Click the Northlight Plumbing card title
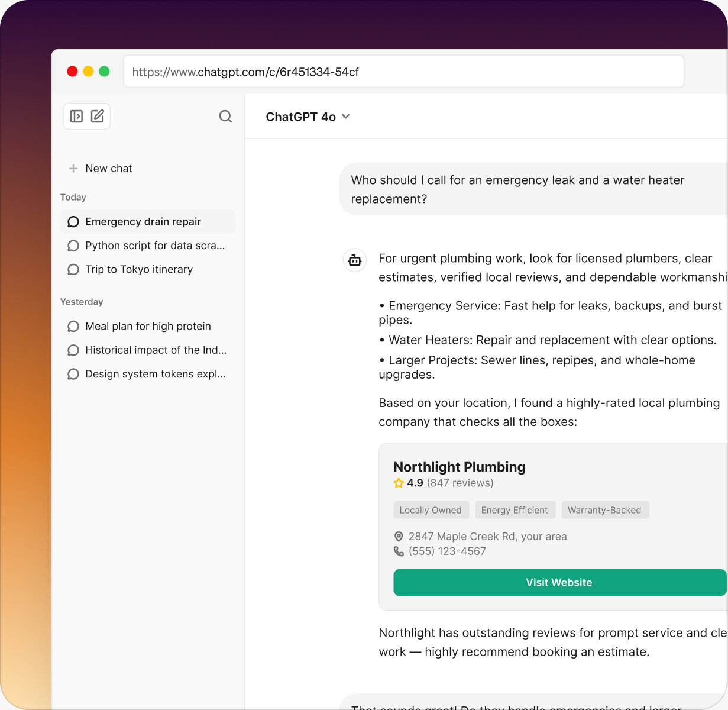Screen dimensions: 728x710 point(460,467)
